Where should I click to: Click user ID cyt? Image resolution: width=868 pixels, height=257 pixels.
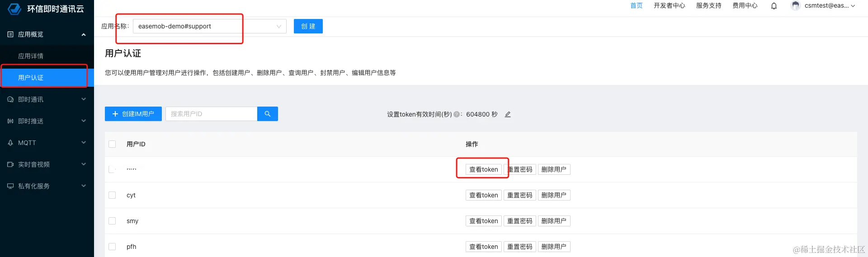pyautogui.click(x=131, y=195)
